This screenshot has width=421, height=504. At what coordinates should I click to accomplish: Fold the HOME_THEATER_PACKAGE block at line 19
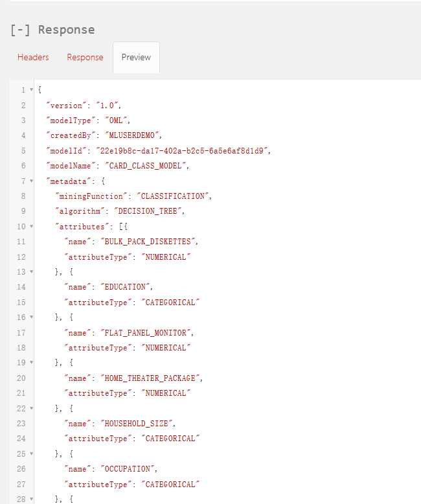32,363
